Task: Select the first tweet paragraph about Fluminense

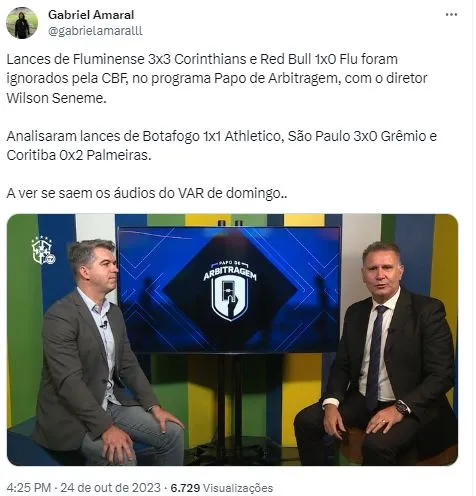Action: [217, 79]
